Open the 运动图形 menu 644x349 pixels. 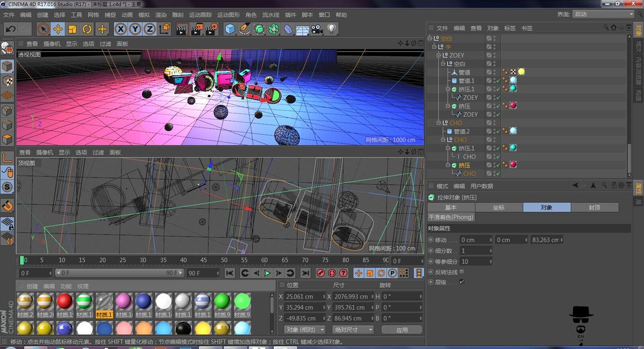pyautogui.click(x=228, y=15)
